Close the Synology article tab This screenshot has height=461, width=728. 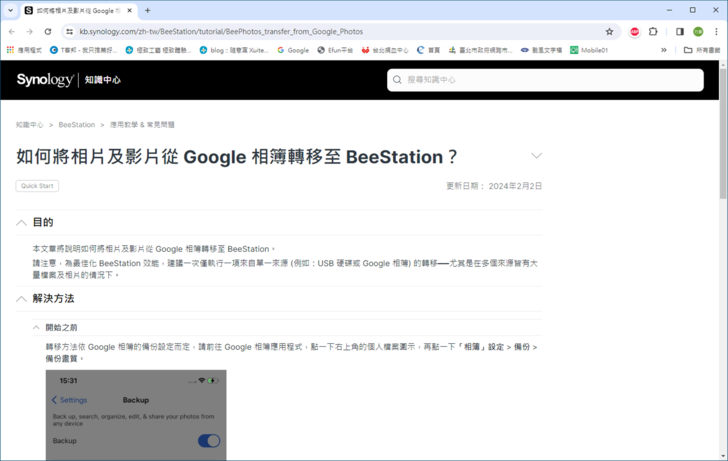130,10
